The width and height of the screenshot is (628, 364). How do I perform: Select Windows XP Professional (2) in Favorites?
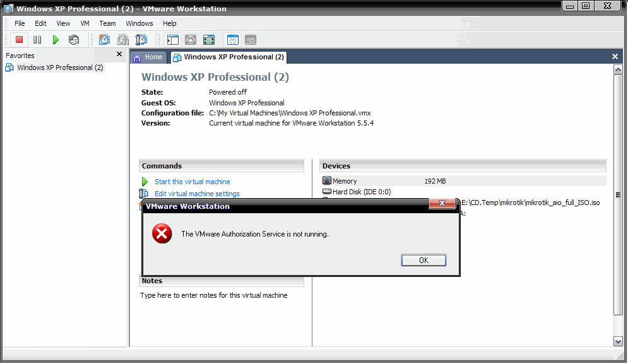pyautogui.click(x=60, y=68)
